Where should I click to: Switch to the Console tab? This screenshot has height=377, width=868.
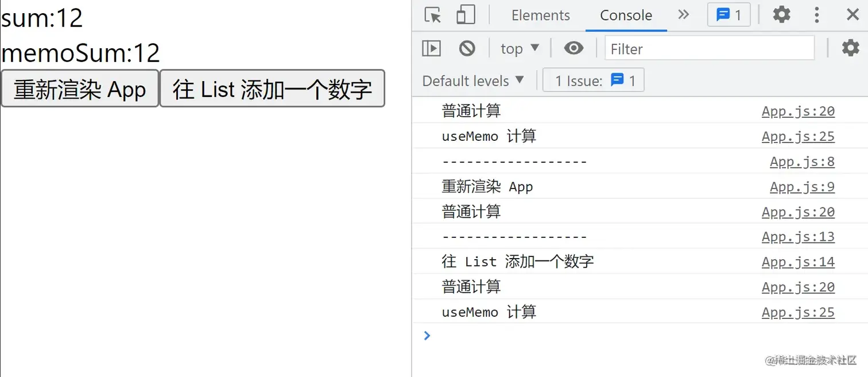click(x=626, y=16)
